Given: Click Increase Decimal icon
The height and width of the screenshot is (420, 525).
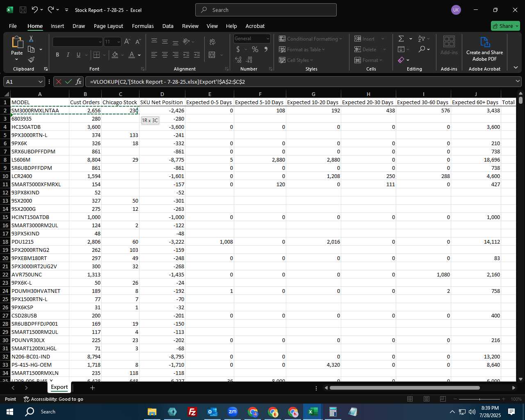Looking at the screenshot, I should (238, 60).
